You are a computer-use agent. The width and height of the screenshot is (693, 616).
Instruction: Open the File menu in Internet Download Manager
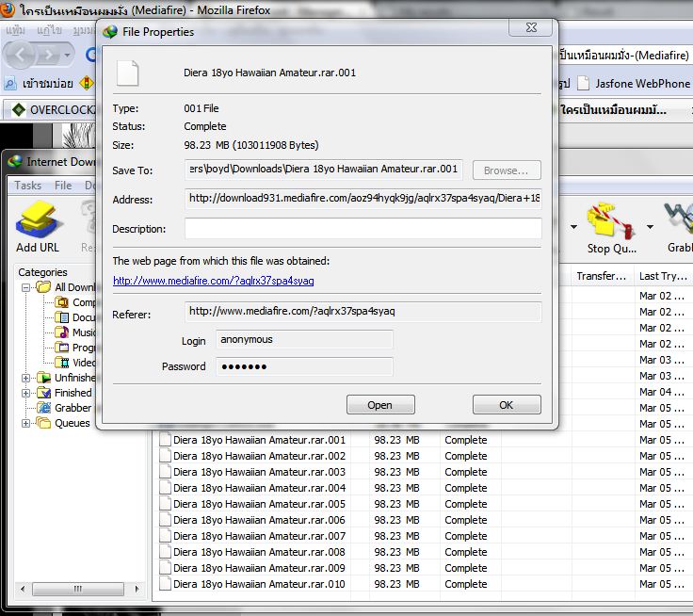(63, 186)
